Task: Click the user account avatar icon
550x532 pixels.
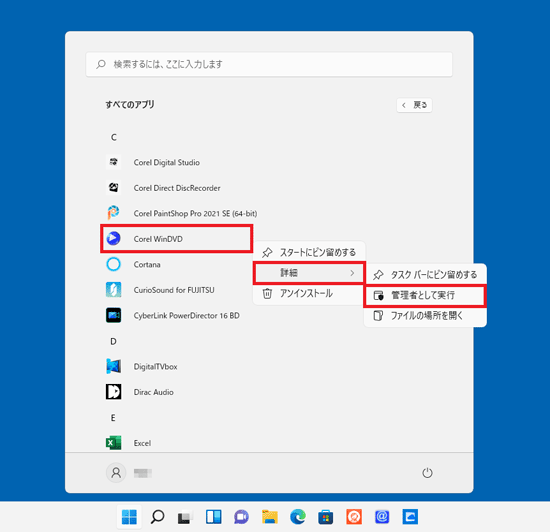Action: (x=116, y=473)
